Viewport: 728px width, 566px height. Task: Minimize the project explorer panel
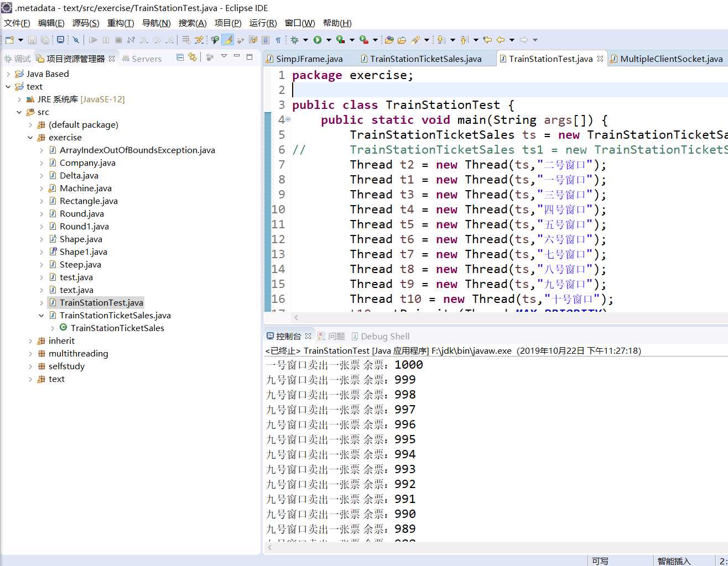237,56
